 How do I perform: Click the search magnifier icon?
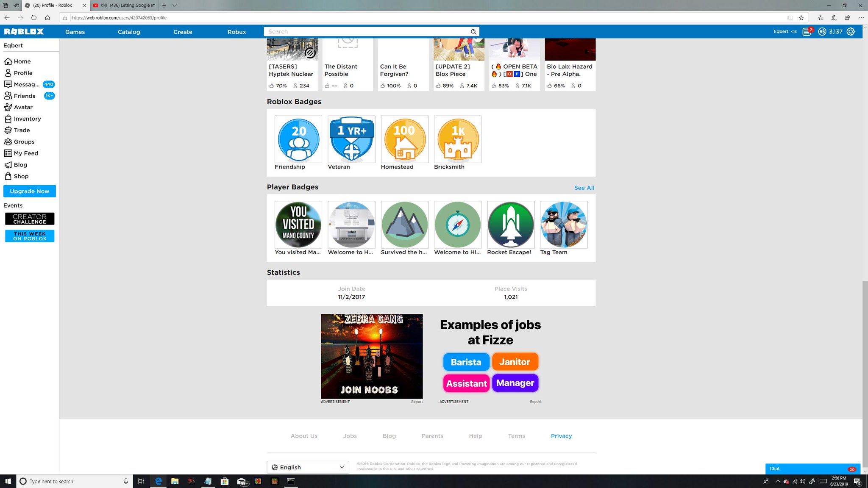pyautogui.click(x=473, y=32)
